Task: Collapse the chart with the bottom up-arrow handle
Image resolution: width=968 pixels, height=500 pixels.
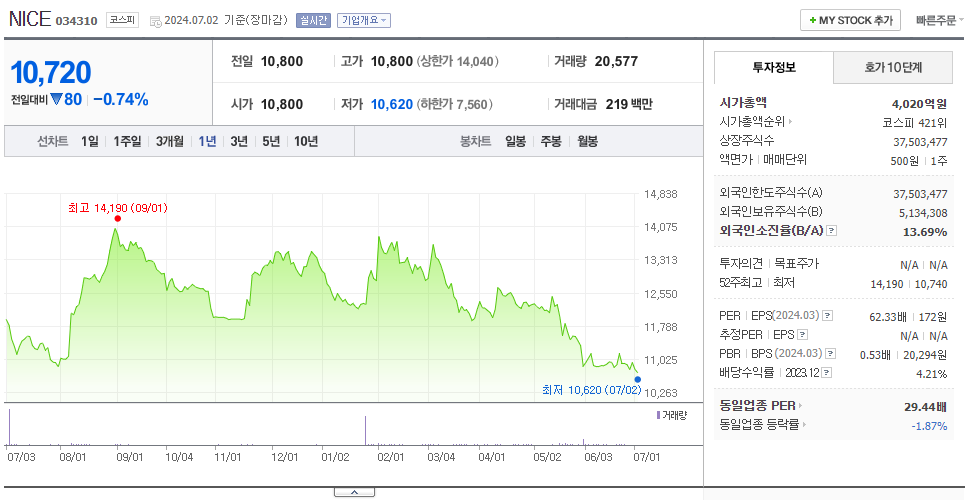Action: click(354, 492)
